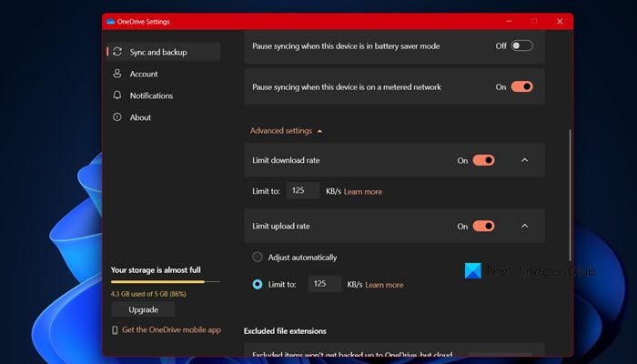Open Get the OneDrive mobile app link

click(x=171, y=329)
